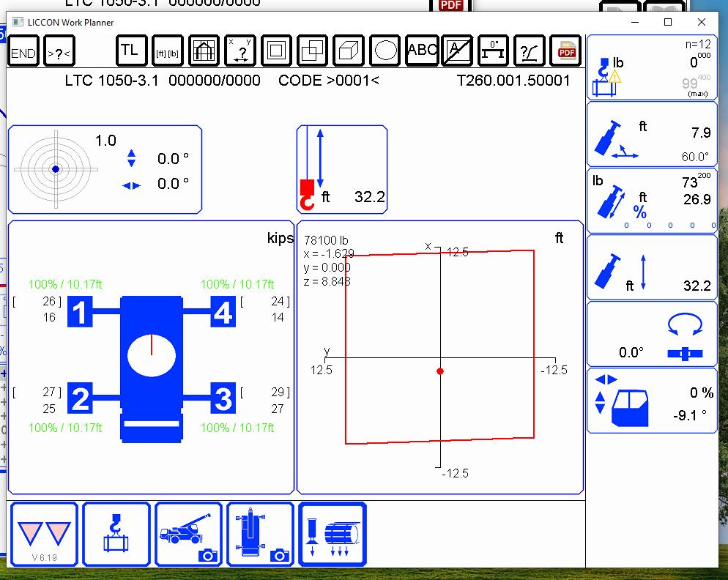
Task: Open the boom head height 32.2 panel
Action: tap(653, 267)
